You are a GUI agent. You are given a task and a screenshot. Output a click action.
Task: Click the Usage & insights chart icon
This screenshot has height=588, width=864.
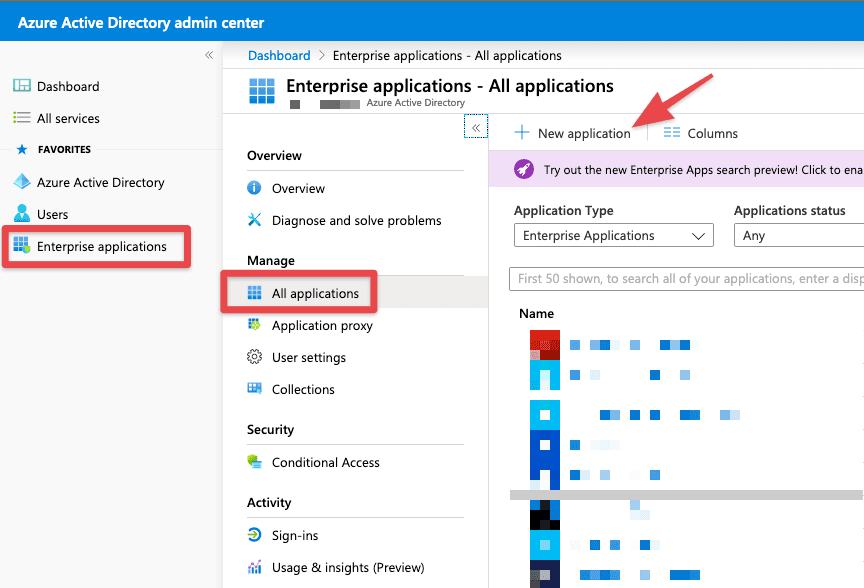coord(254,567)
